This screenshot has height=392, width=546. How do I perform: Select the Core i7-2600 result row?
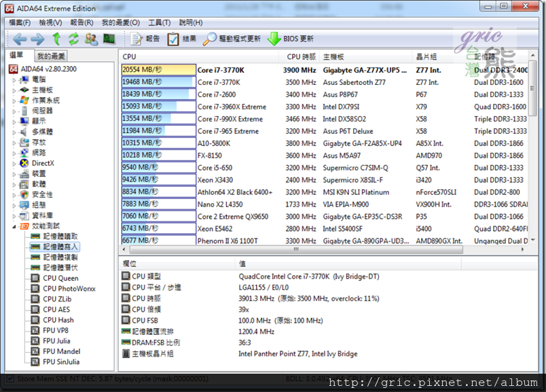coord(325,94)
